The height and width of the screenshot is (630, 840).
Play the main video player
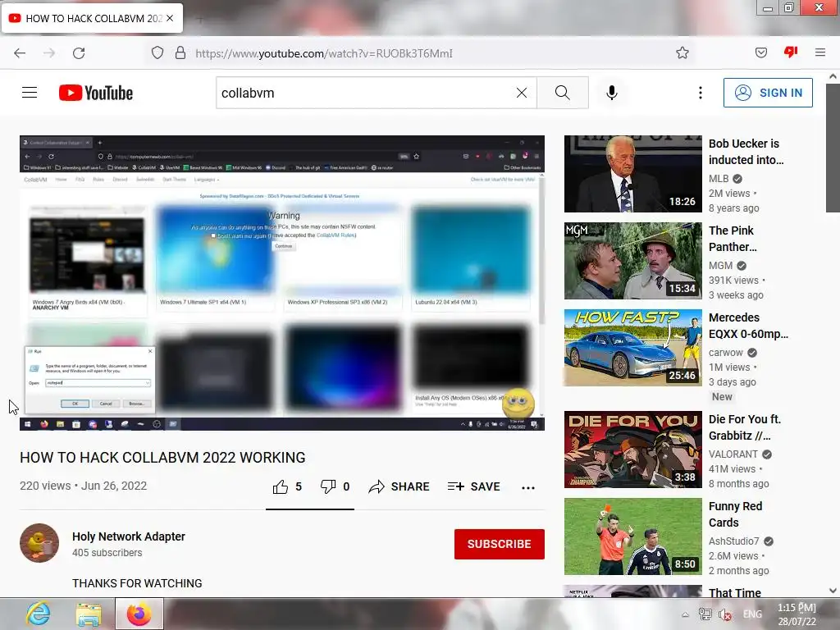point(282,283)
